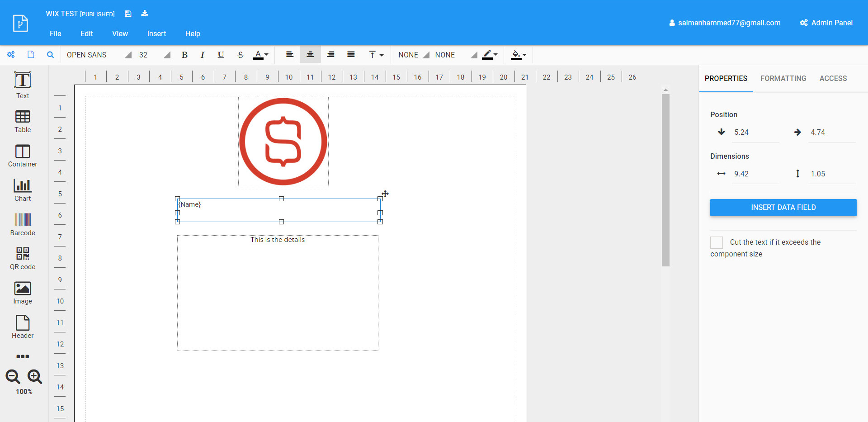Switch to the FORMATTING tab

tap(783, 78)
